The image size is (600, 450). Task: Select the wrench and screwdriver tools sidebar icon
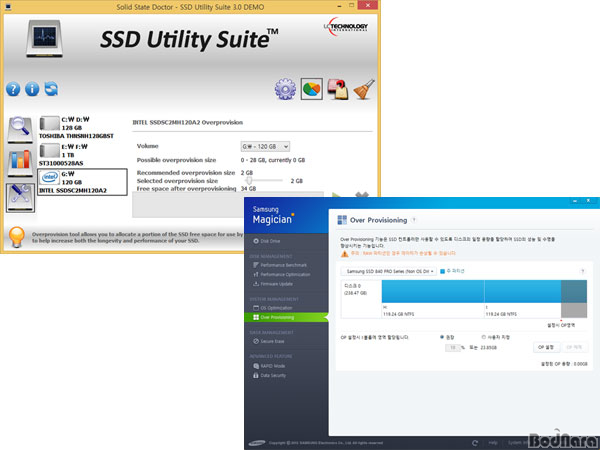coord(20,197)
